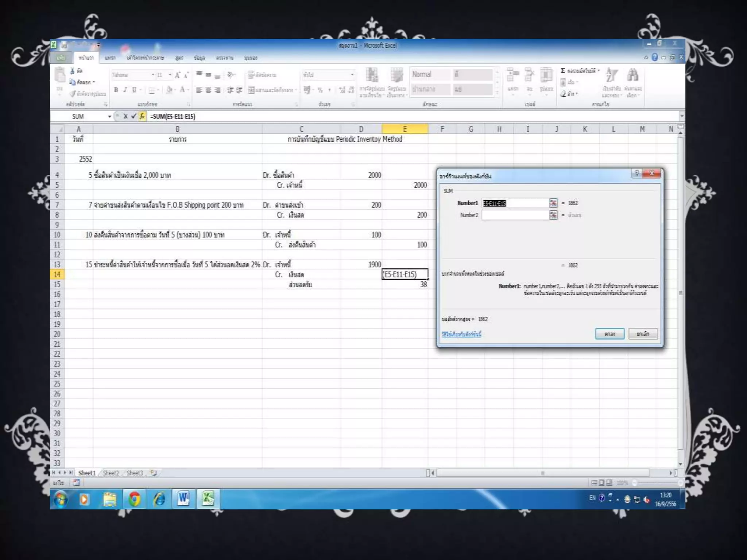
Task: Open the Insert ribbon tab
Action: point(110,58)
